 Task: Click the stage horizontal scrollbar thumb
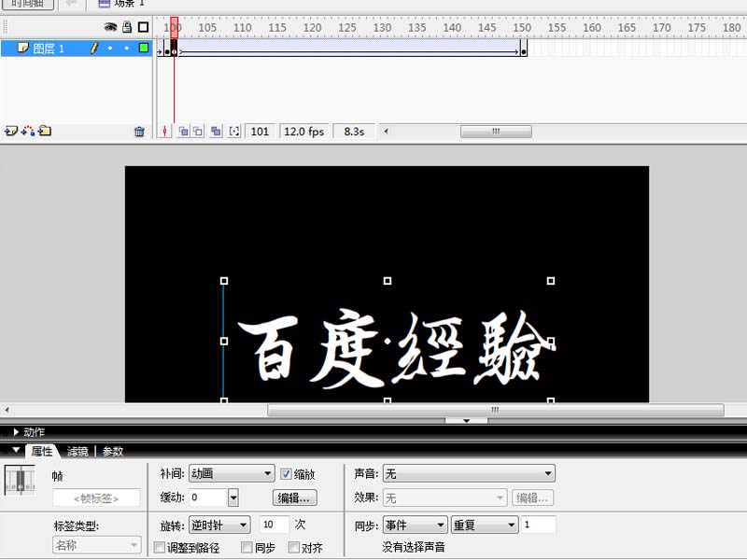tap(496, 410)
